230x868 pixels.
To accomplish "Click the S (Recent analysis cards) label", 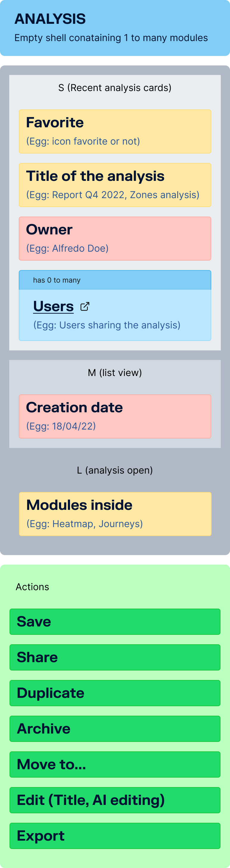I will pyautogui.click(x=115, y=88).
